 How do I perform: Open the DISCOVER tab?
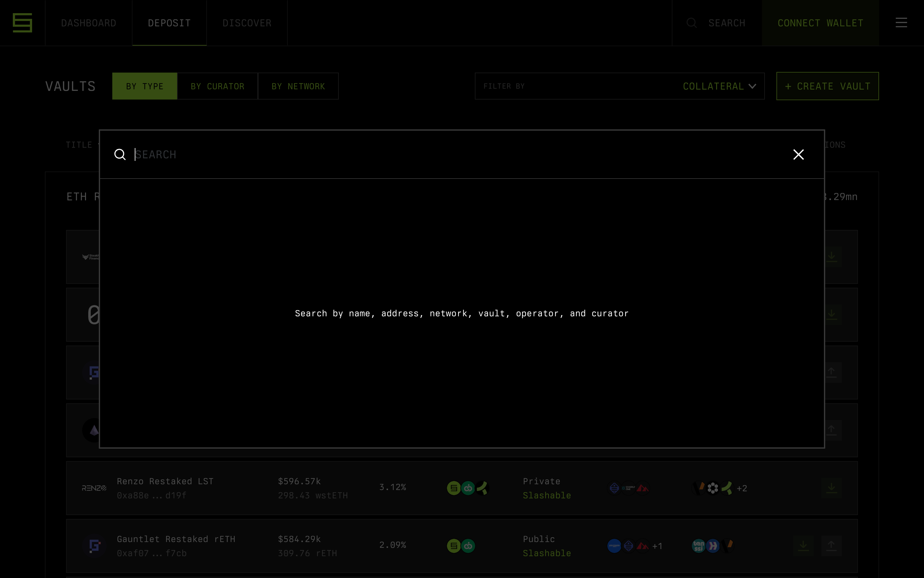tap(247, 23)
